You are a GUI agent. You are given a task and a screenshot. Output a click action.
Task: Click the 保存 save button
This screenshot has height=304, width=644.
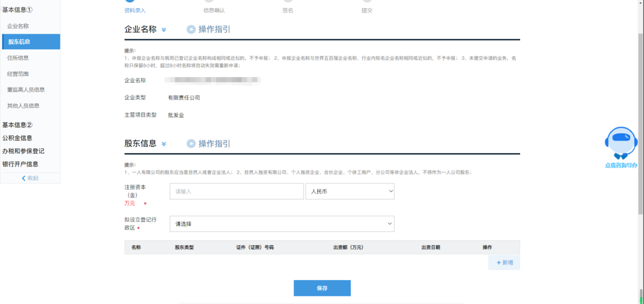tap(322, 288)
